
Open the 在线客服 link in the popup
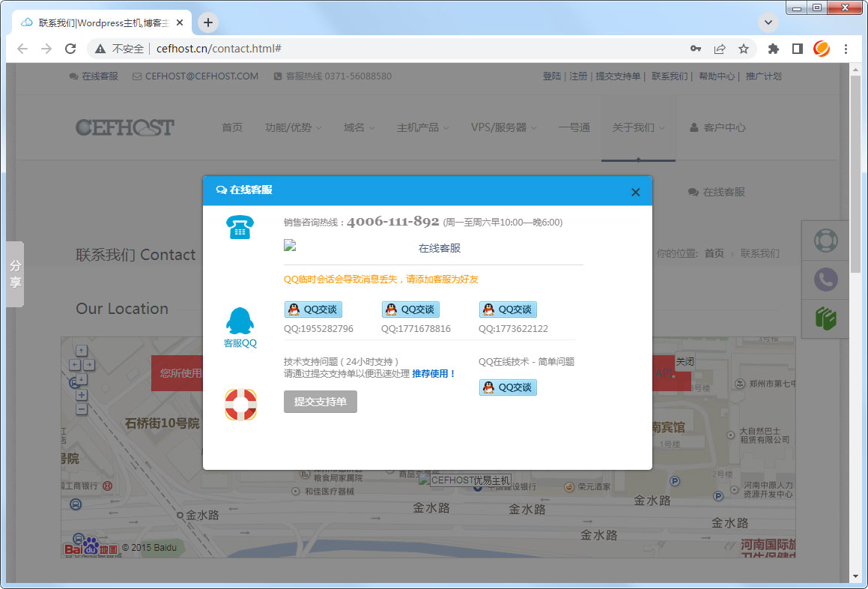440,248
